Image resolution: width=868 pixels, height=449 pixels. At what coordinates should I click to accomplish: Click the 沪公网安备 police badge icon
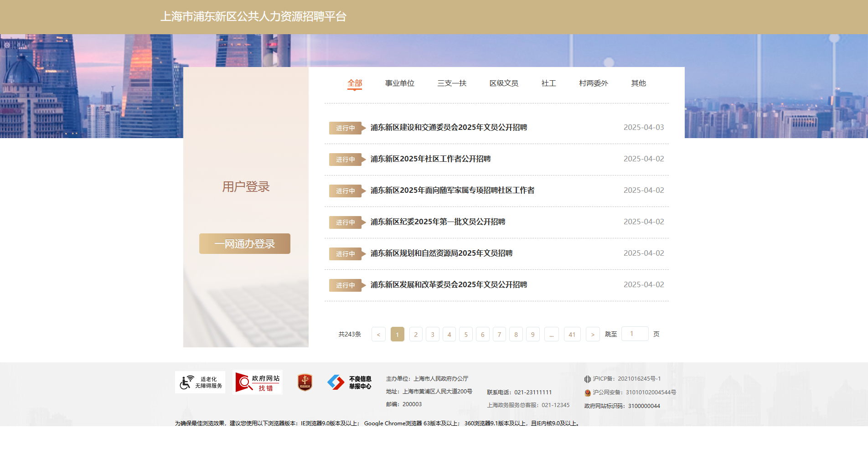(588, 392)
